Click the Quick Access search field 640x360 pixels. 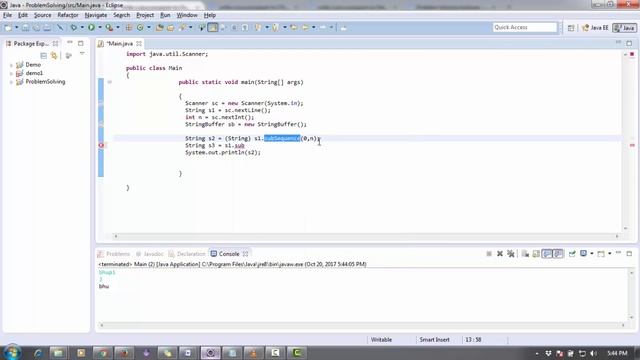pyautogui.click(x=524, y=27)
